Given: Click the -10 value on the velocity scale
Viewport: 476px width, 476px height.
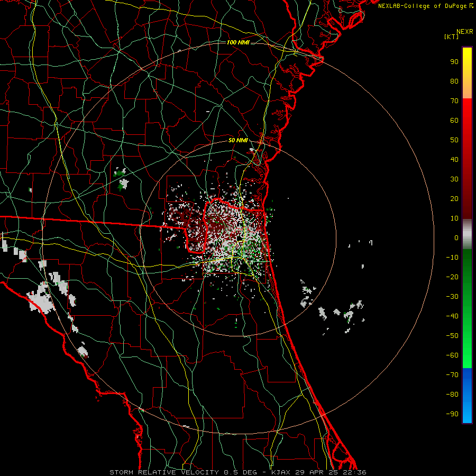Looking at the screenshot, I should pyautogui.click(x=452, y=258).
